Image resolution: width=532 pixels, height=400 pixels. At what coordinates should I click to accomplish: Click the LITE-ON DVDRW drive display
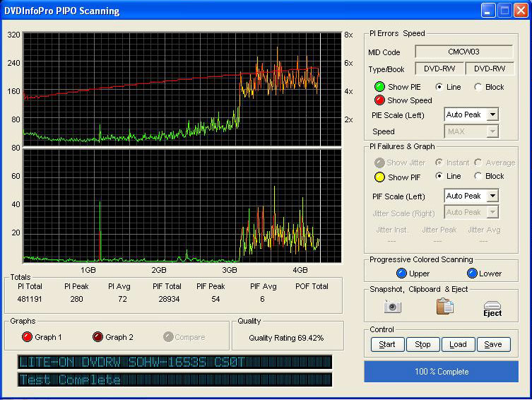tap(175, 362)
